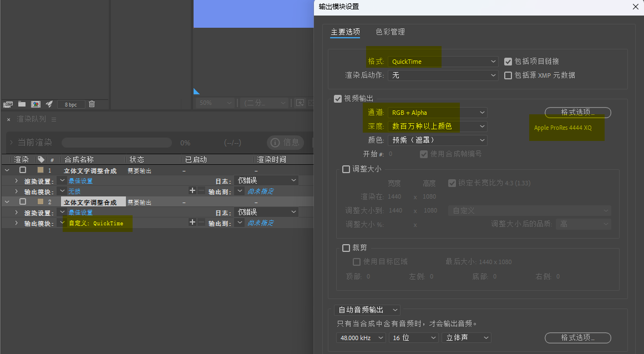Viewport: 644px width, 354px height.
Task: Click 尚未指定 output link for item 2
Action: (261, 222)
